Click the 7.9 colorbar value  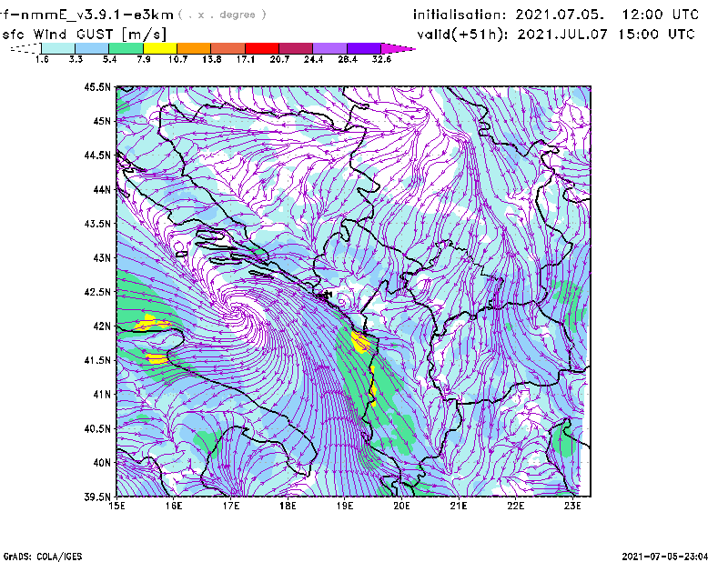(144, 59)
